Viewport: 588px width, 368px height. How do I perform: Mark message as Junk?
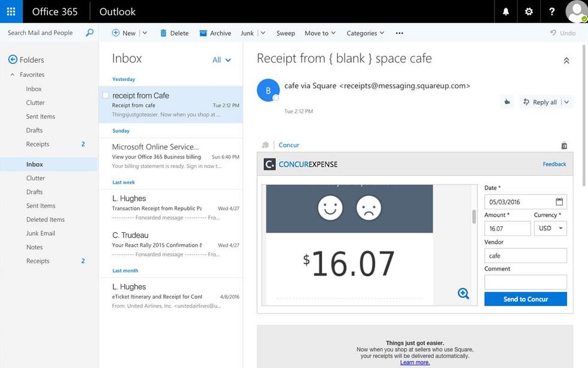(x=247, y=33)
